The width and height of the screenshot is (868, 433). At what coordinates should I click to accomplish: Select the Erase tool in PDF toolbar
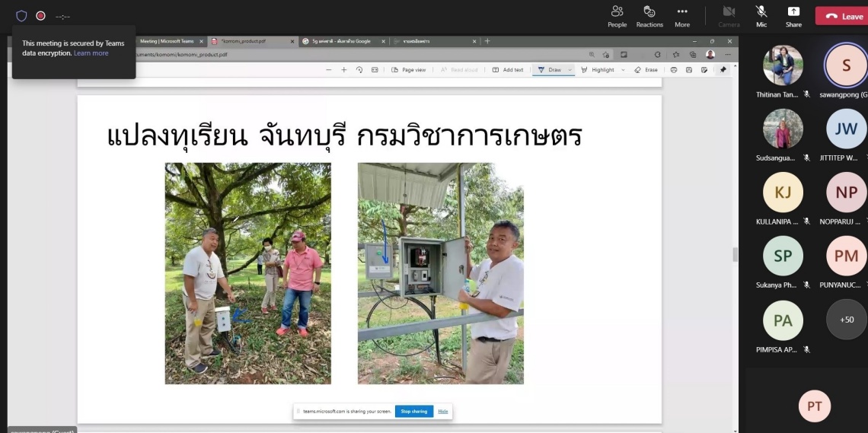point(646,70)
